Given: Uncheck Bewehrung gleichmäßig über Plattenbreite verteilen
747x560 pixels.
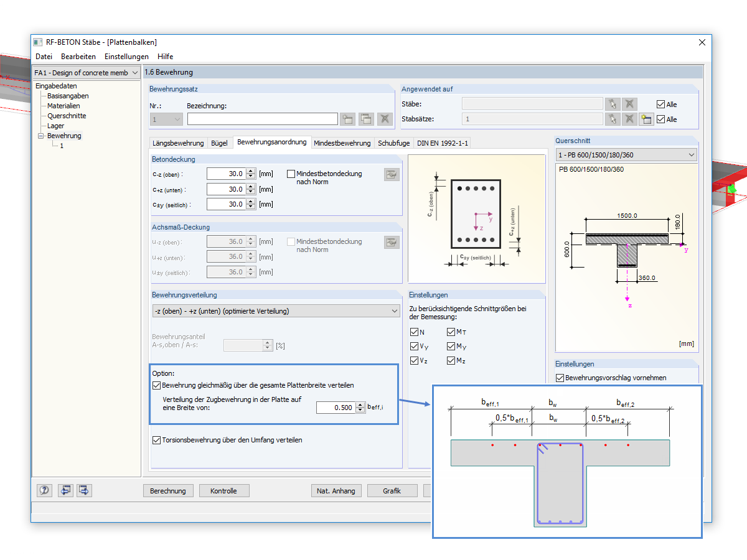Looking at the screenshot, I should pos(156,386).
